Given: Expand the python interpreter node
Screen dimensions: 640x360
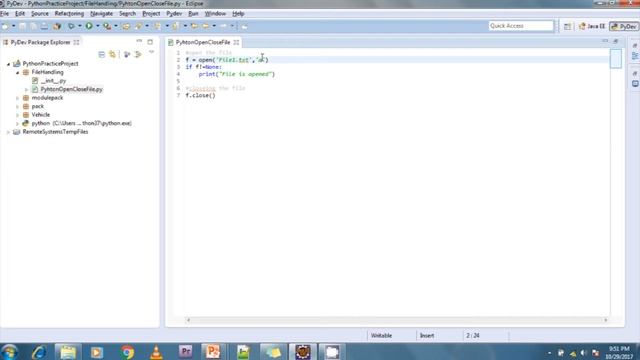Looking at the screenshot, I should (x=17, y=123).
